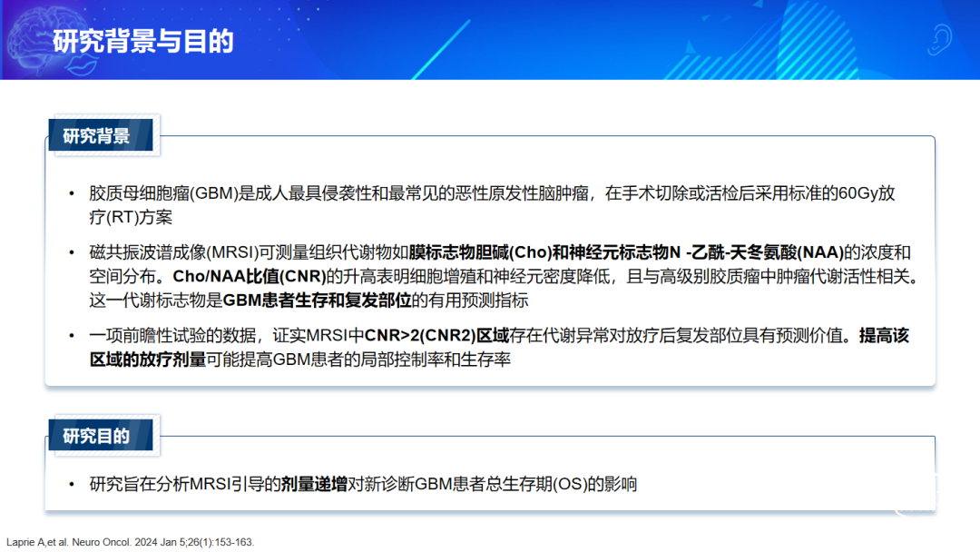The width and height of the screenshot is (980, 552).
Task: Click the slide title 研究背景与目的
Action: [142, 41]
